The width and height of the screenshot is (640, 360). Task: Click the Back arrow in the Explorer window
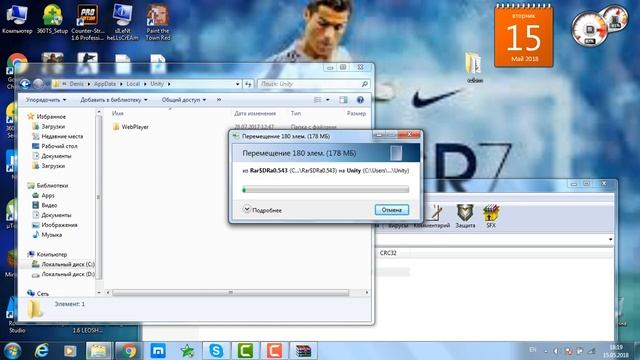click(x=25, y=84)
